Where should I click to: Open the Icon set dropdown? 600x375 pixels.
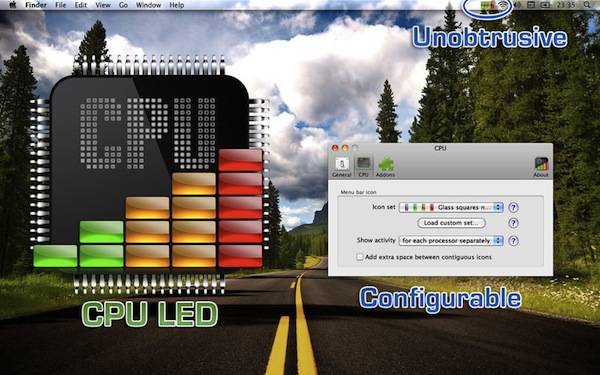click(451, 207)
